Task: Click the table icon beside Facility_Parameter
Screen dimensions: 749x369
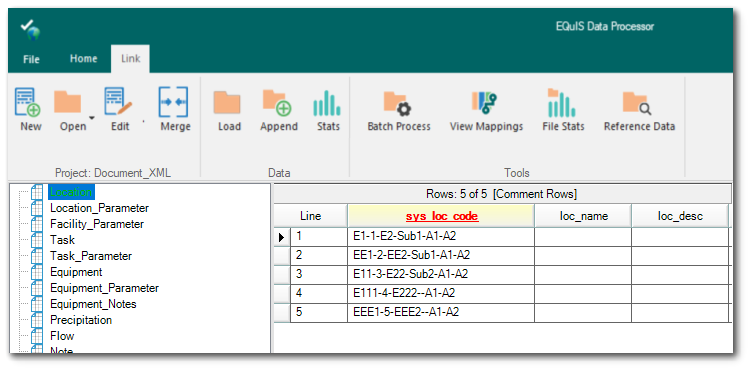Action: point(37,224)
